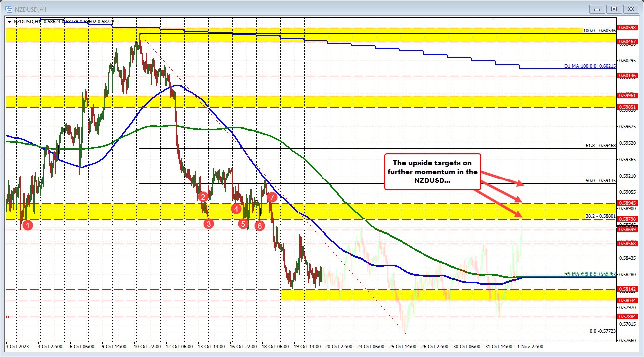
Task: Click the restore window button
Action: [x=613, y=9]
